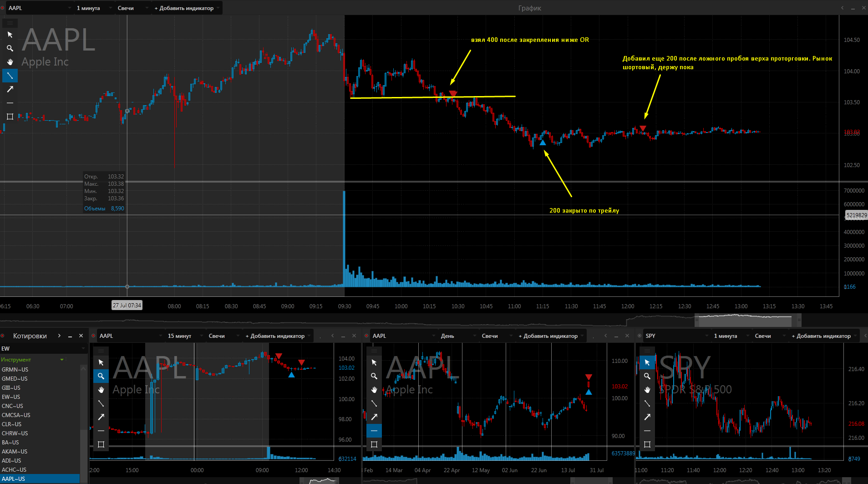Select arrow tool in SPY chart
Screen dimensions: 868x484
[x=647, y=417]
